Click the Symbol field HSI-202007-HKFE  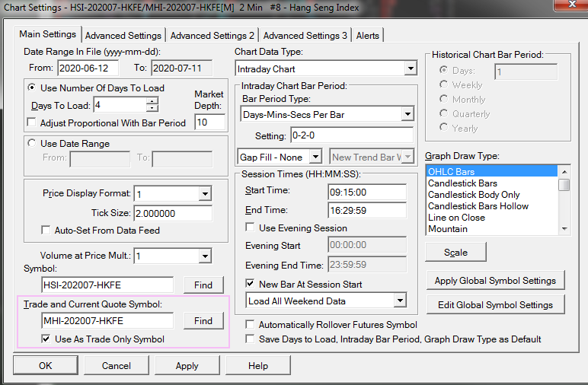pyautogui.click(x=107, y=285)
